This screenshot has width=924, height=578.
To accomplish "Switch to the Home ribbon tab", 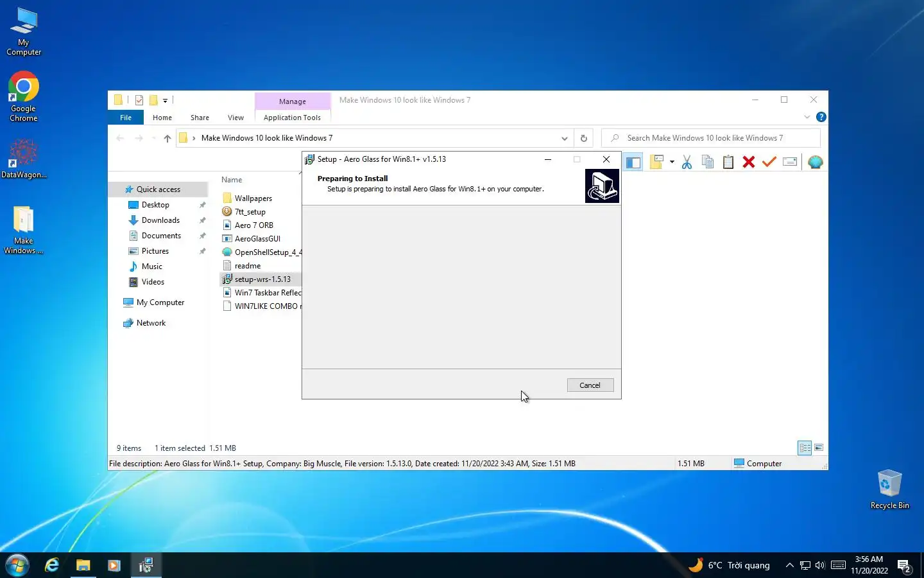I will pos(162,118).
